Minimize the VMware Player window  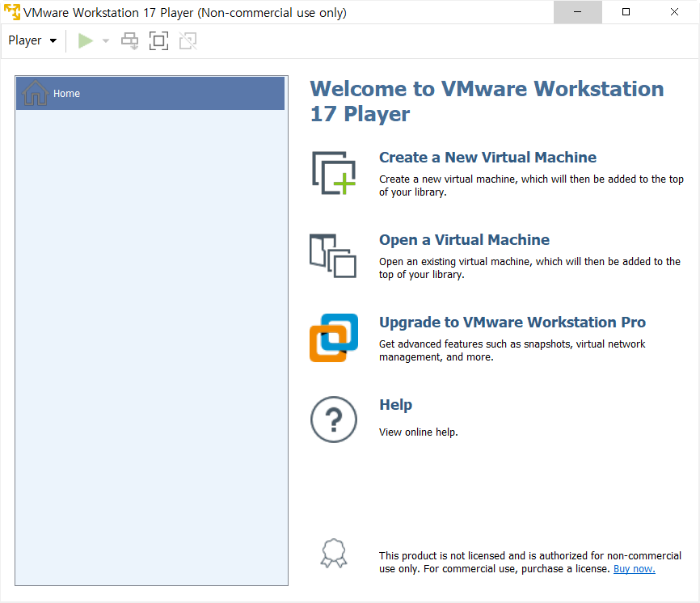tap(578, 12)
